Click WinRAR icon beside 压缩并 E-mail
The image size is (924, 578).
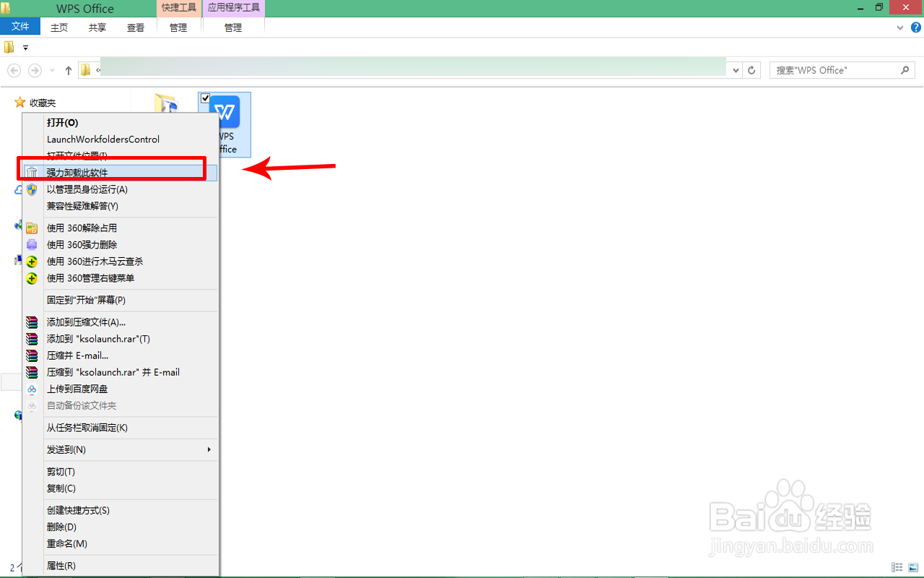pyautogui.click(x=32, y=355)
